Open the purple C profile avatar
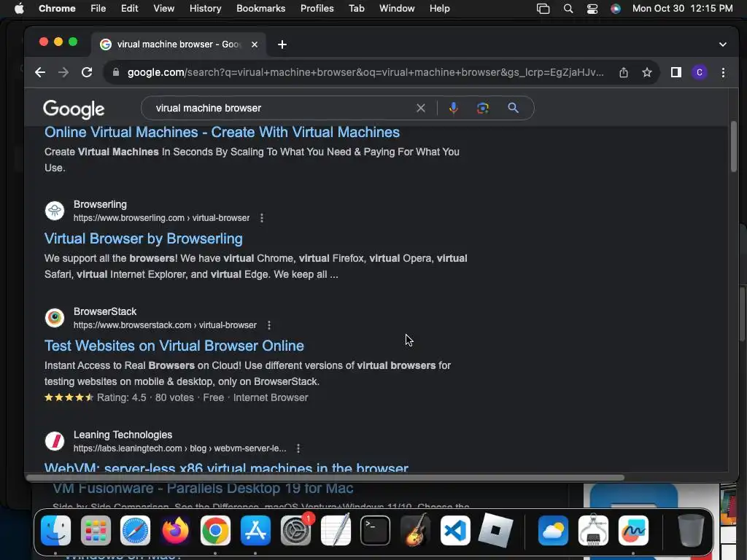This screenshot has width=747, height=560. click(x=700, y=72)
